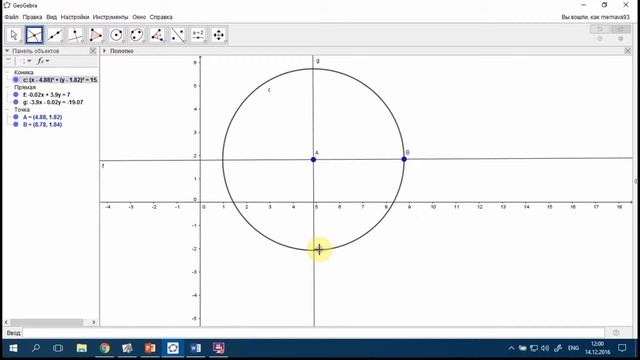The height and width of the screenshot is (360, 640).
Task: Toggle auxiliary objects button in Algebra panel
Action: click(x=9, y=61)
